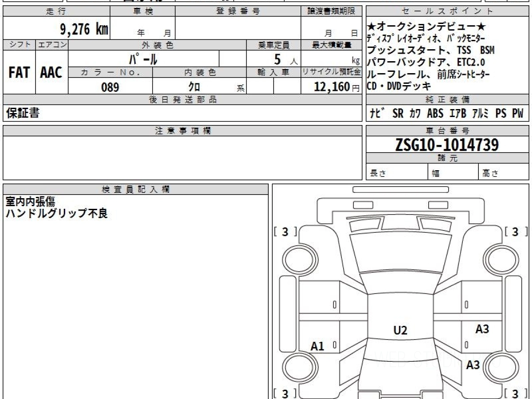
Task: Click chassis number ZSG10-1014739
Action: 447,145
